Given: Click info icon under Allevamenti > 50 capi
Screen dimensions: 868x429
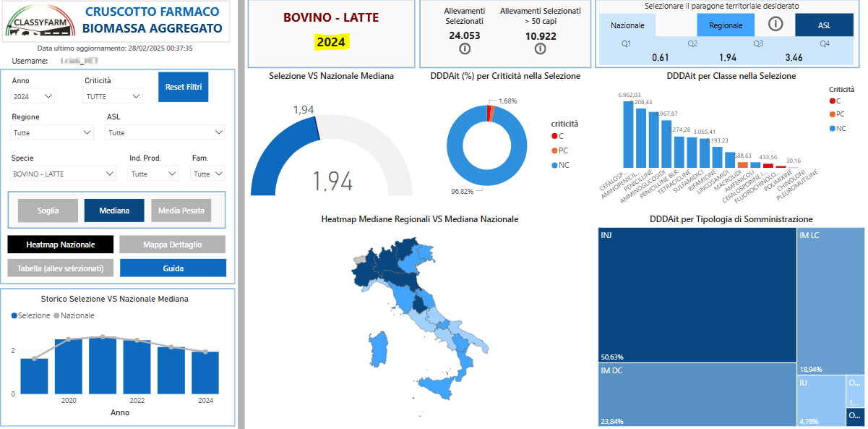Looking at the screenshot, I should coord(540,49).
